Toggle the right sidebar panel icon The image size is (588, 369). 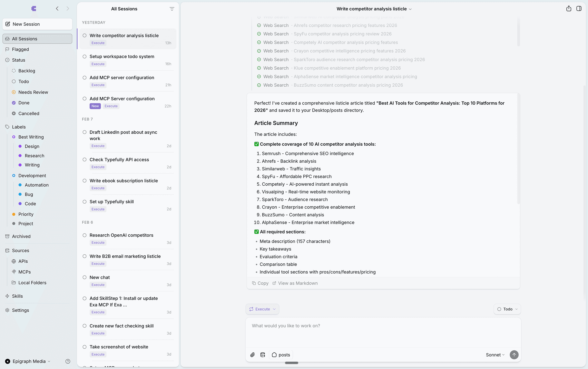pos(579,9)
